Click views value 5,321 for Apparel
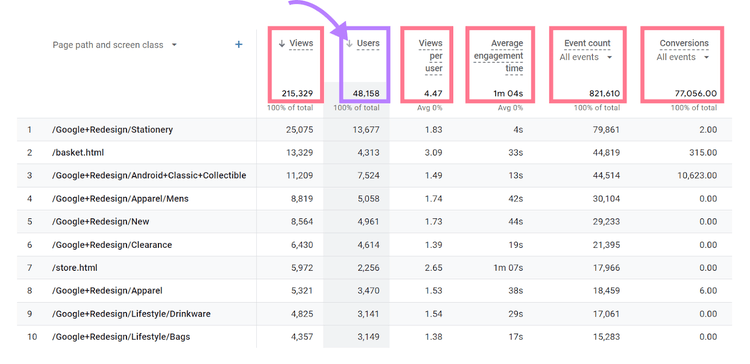This screenshot has width=750, height=364. [302, 290]
